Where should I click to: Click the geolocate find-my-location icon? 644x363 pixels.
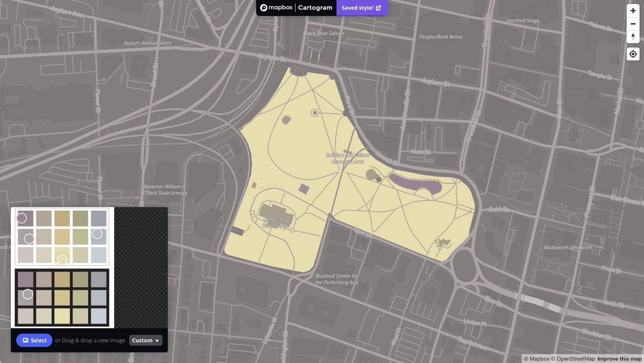633,54
